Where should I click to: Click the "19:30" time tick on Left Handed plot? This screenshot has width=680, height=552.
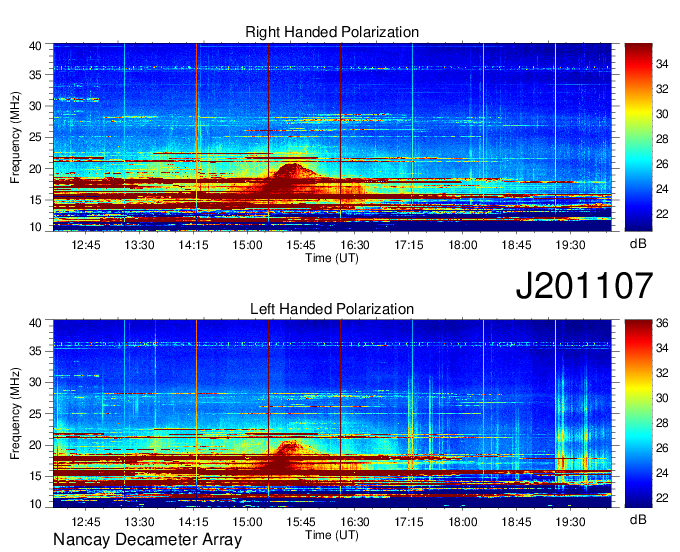[x=570, y=522]
